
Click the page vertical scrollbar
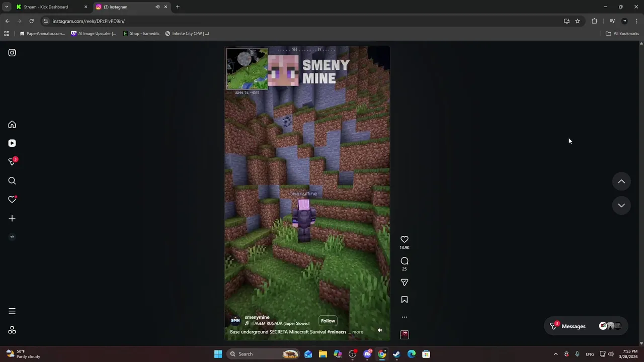tap(641, 193)
